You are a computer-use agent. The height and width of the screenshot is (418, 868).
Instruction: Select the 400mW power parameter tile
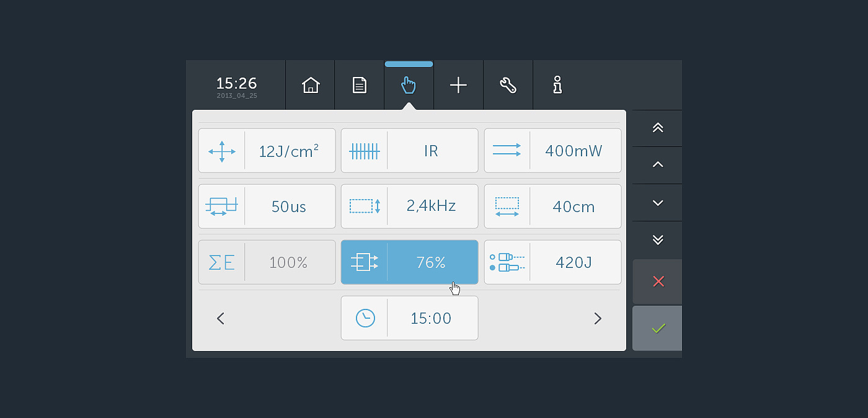coord(552,151)
